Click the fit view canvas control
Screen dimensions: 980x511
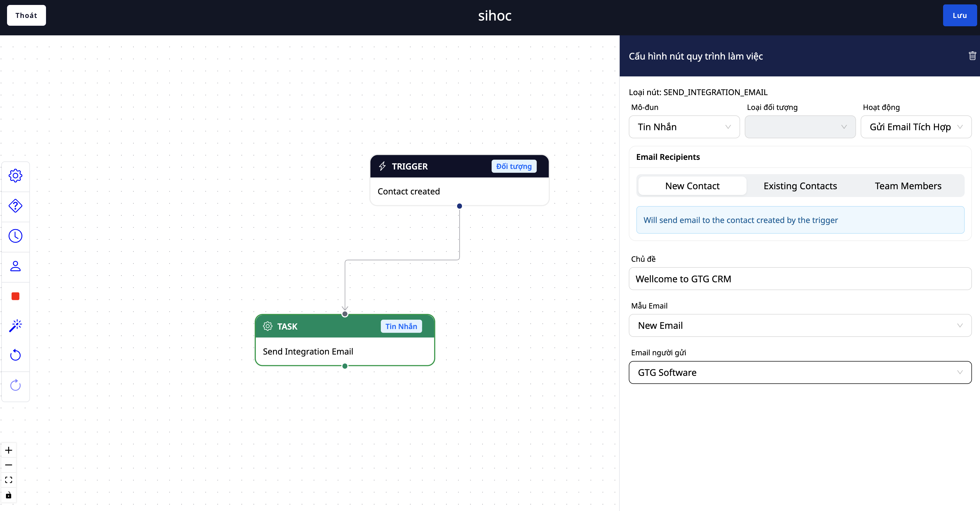pos(8,480)
